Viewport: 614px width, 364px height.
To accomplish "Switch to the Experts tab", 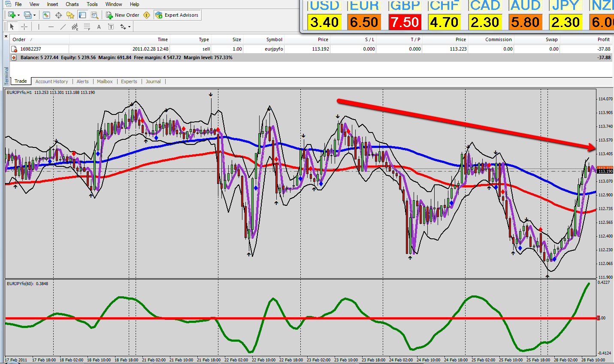I will coord(129,81).
